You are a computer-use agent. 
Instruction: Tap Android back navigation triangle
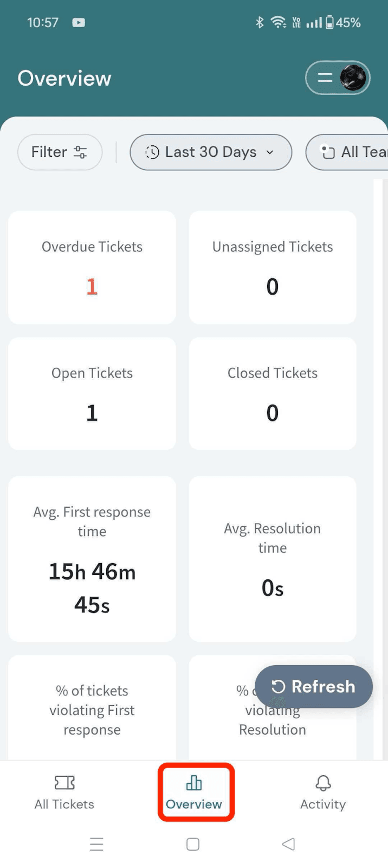click(289, 844)
